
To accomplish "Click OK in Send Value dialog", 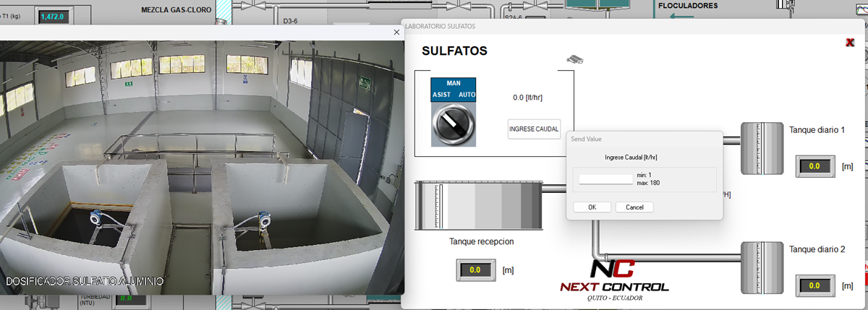I will coord(592,207).
